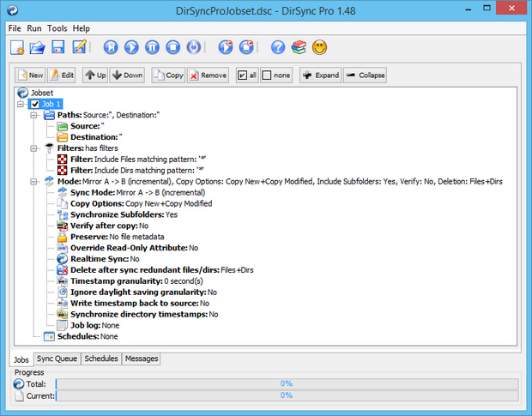The height and width of the screenshot is (416, 532).
Task: Toggle the Job 1 checkbox
Action: (35, 104)
